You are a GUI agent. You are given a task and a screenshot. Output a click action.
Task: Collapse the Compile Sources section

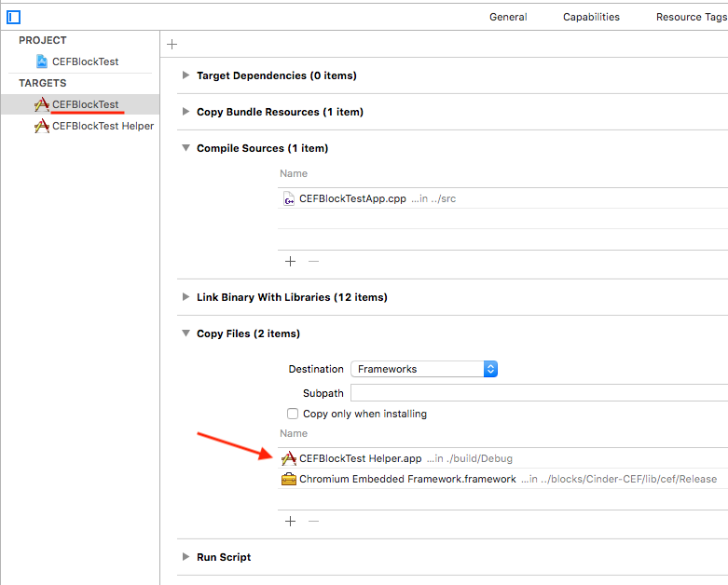(185, 148)
